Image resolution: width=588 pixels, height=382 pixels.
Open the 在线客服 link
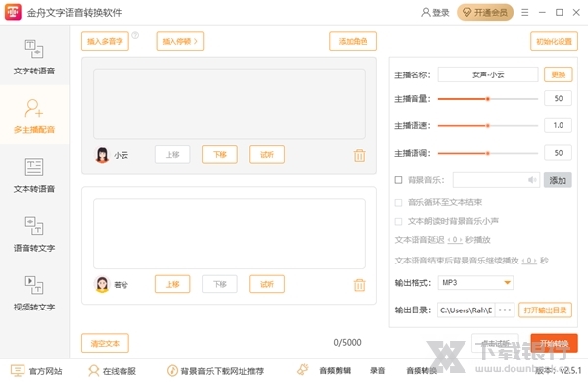[120, 371]
